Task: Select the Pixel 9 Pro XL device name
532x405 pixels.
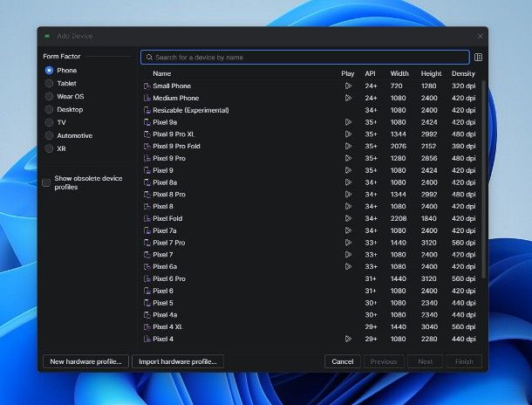Action: (x=174, y=134)
